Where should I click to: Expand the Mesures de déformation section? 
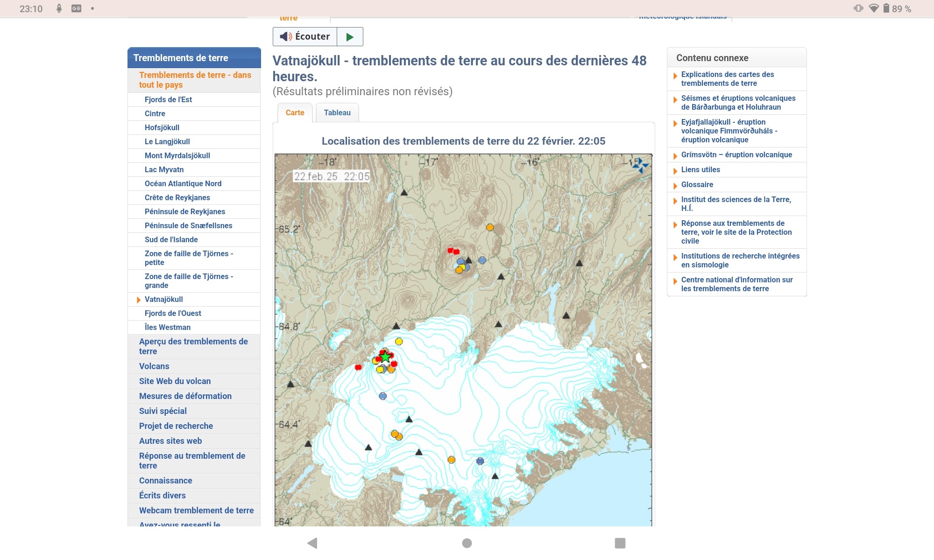[x=185, y=396]
